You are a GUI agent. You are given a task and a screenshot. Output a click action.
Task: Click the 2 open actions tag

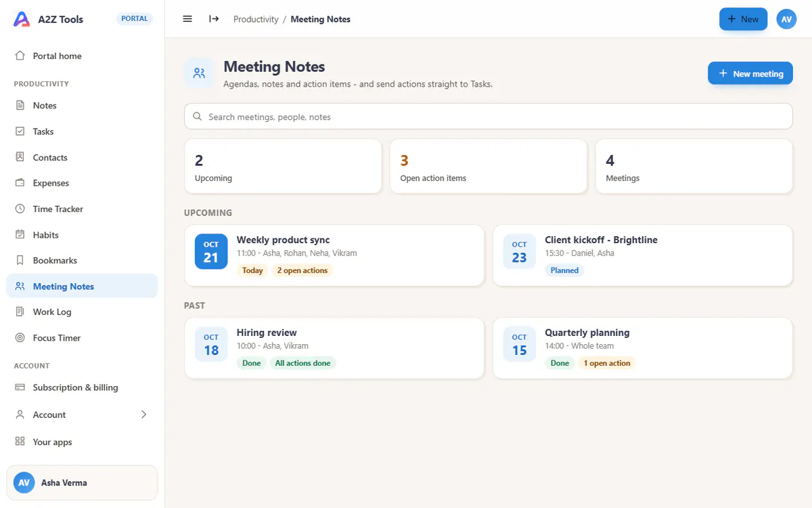(x=302, y=270)
